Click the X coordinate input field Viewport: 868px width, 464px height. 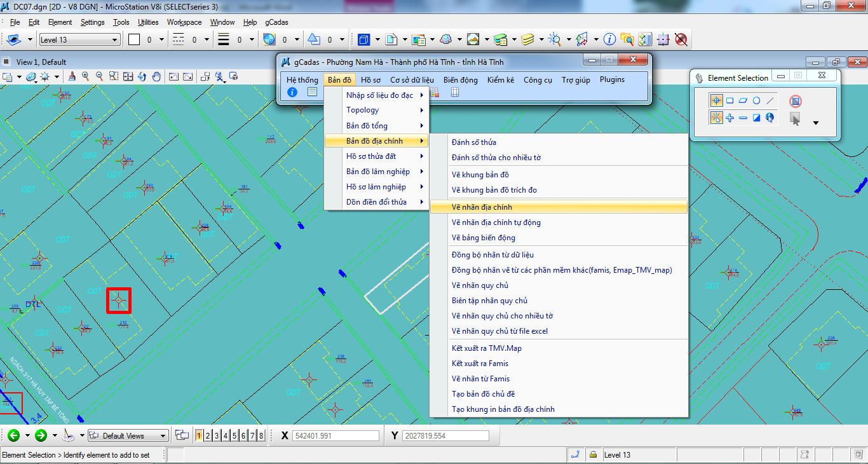[336, 435]
